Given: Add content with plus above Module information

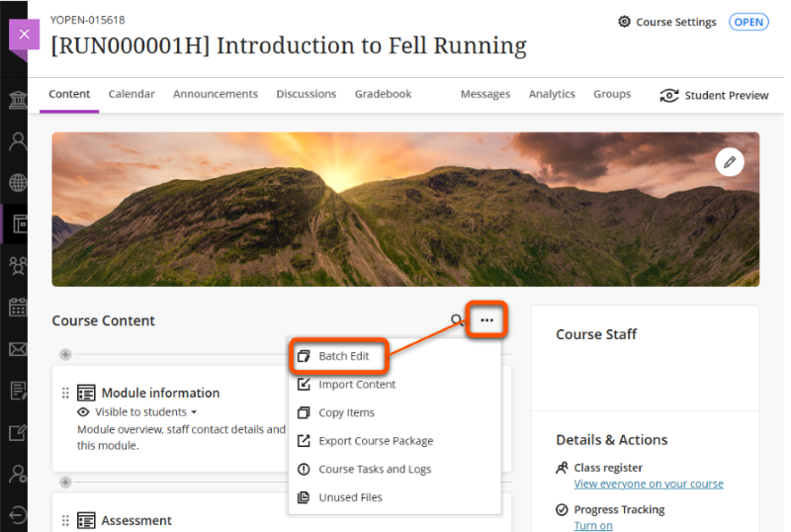Looking at the screenshot, I should (65, 354).
